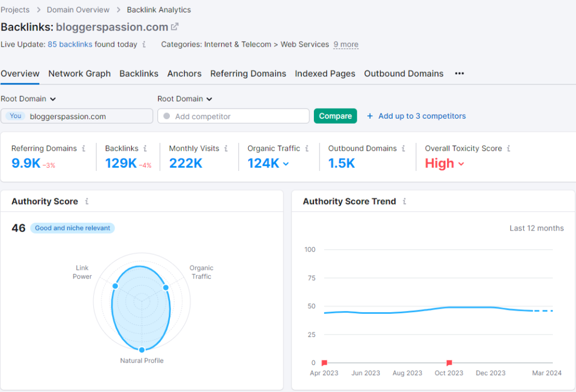Expand second Root Domain dropdown above competitor
576x392 pixels.
184,99
